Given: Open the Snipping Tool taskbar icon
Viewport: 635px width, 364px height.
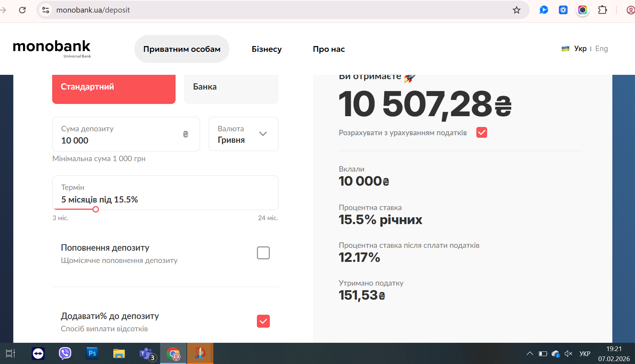Looking at the screenshot, I should 200,354.
